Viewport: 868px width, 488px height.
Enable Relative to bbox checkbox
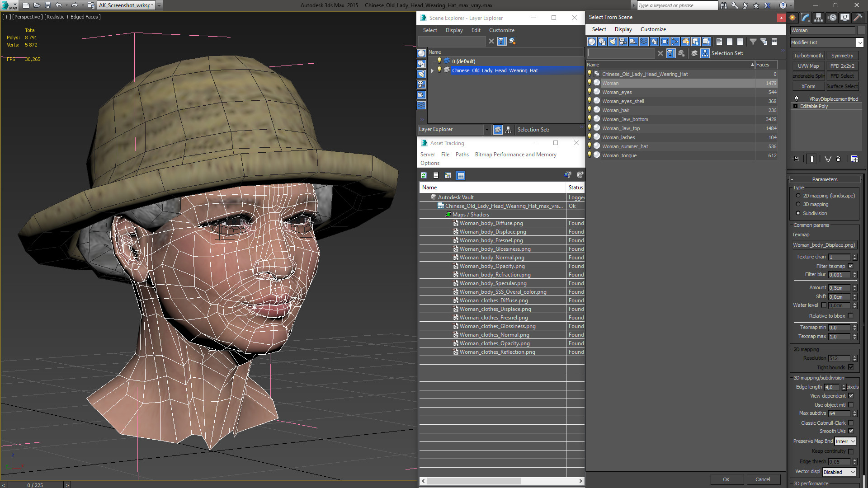click(851, 316)
